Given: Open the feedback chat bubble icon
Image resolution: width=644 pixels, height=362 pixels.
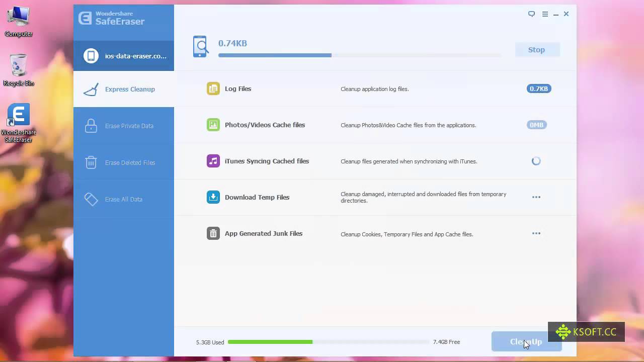Looking at the screenshot, I should [x=531, y=14].
